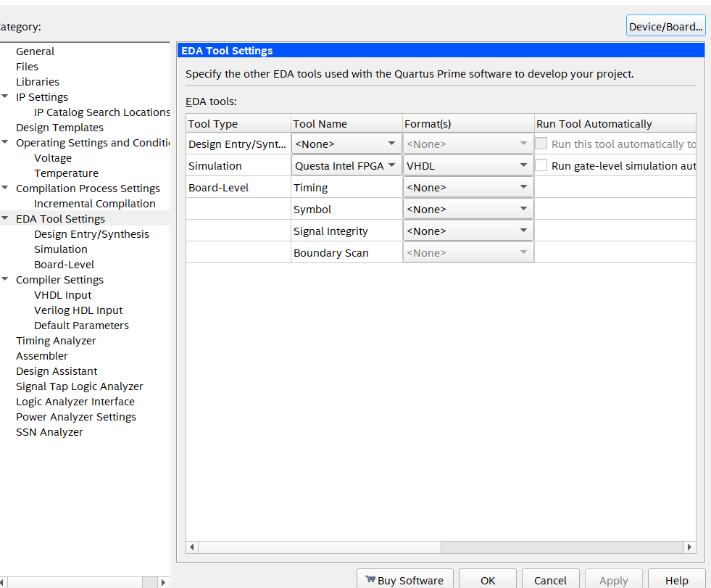Collapse the IP Settings tree node

tap(6, 97)
